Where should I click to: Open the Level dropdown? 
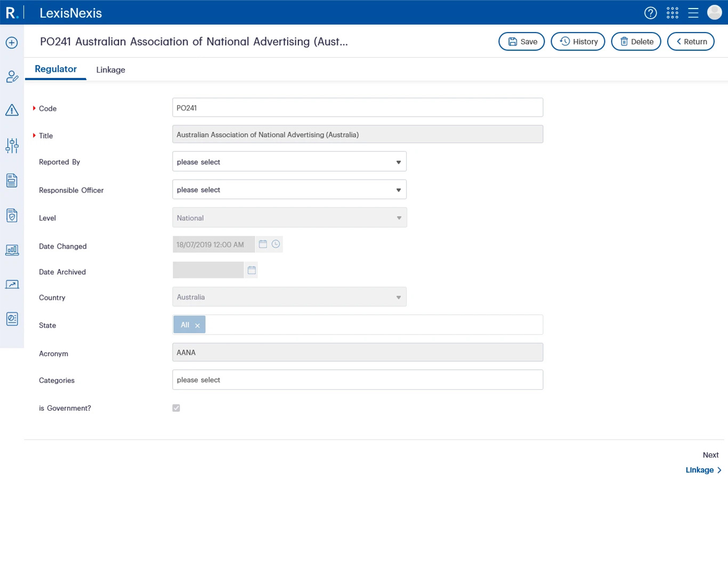pyautogui.click(x=289, y=218)
